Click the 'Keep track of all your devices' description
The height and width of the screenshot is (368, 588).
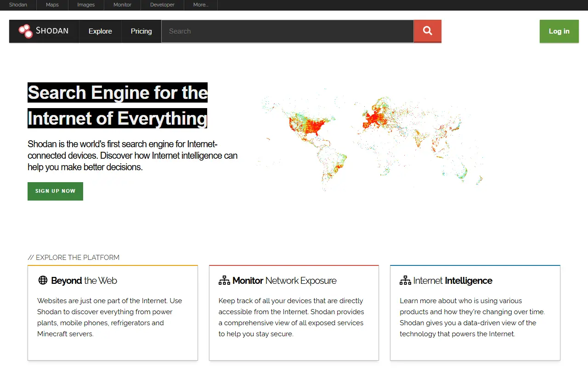pyautogui.click(x=291, y=317)
